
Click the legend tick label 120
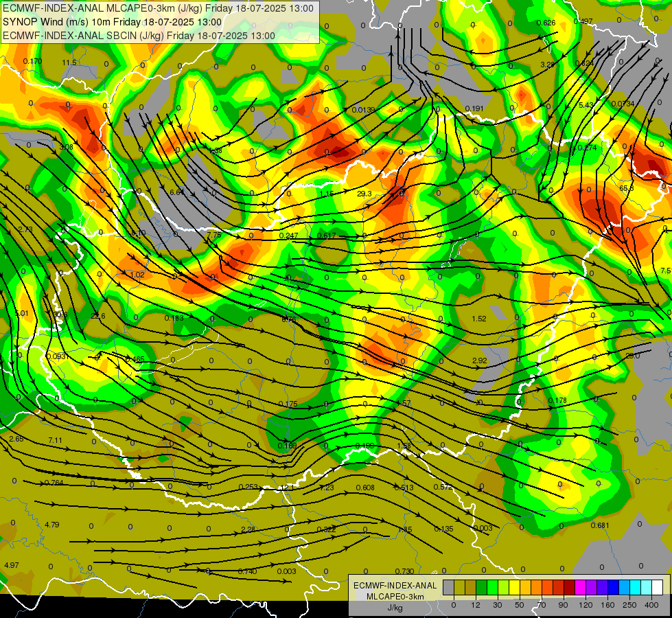(x=586, y=605)
